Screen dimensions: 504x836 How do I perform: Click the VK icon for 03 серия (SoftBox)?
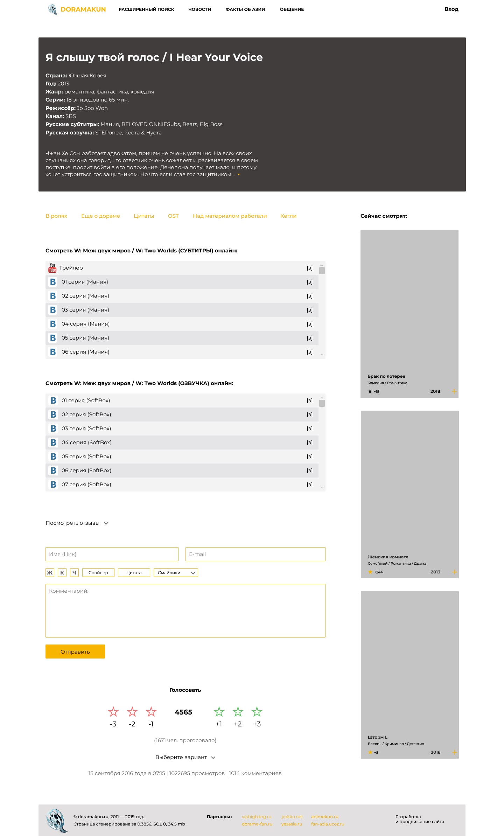(53, 429)
